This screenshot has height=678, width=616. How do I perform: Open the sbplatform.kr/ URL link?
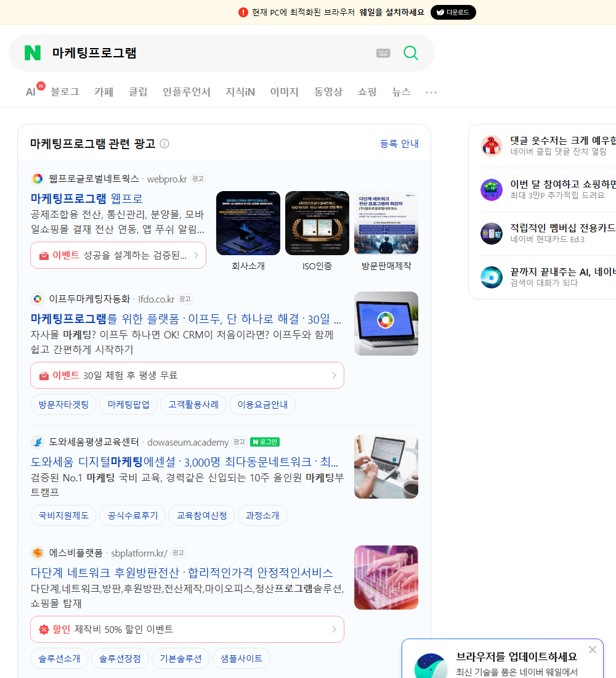[139, 553]
